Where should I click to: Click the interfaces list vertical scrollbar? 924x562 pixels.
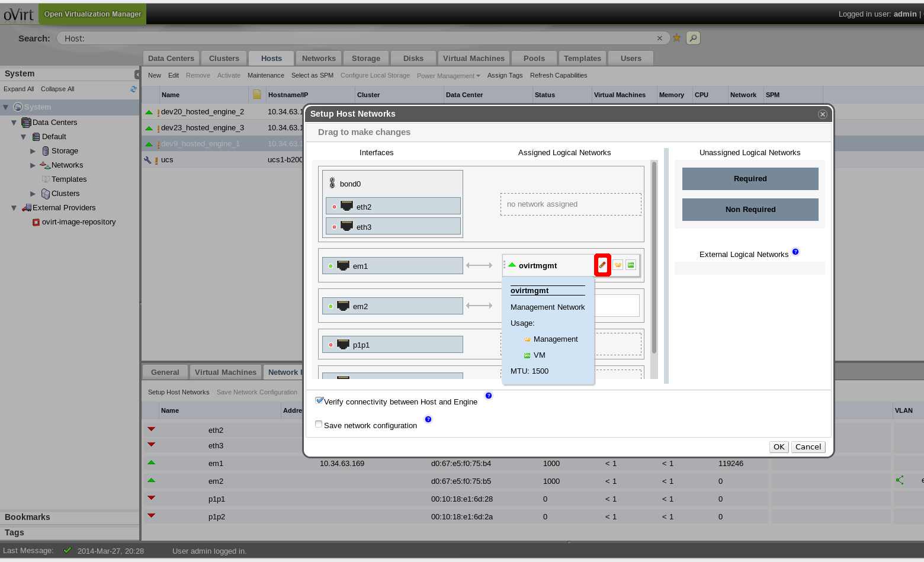pos(654,258)
